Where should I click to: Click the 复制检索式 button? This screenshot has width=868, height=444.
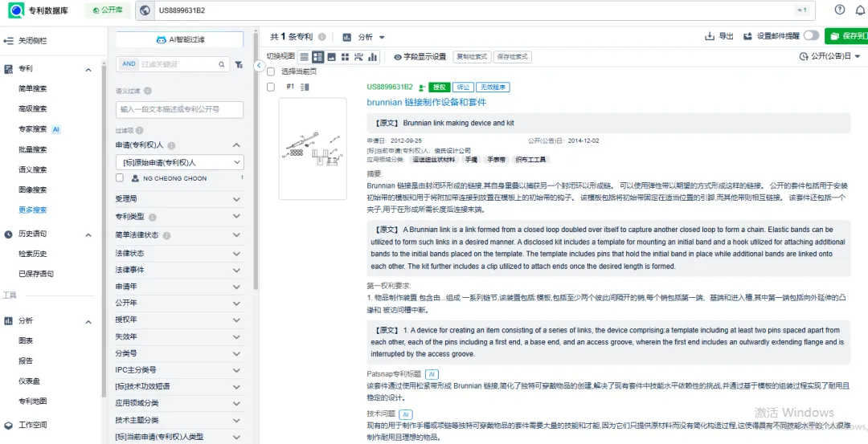[473, 56]
